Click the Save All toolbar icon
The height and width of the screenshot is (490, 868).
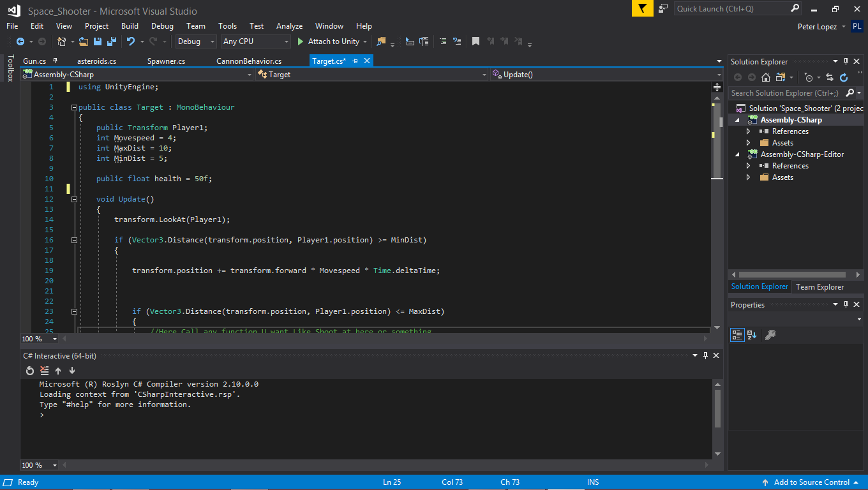click(x=112, y=41)
